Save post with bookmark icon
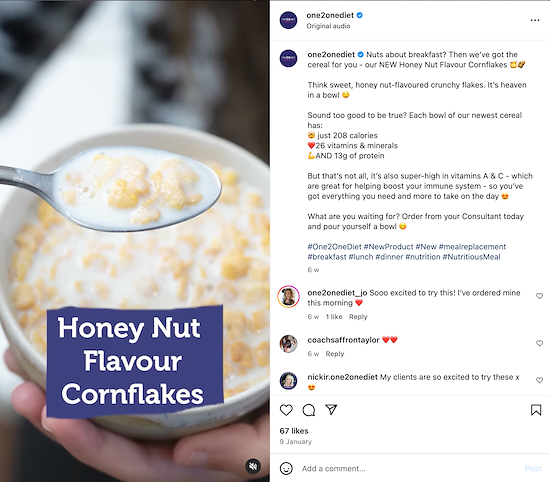The image size is (550, 482). coord(536,410)
